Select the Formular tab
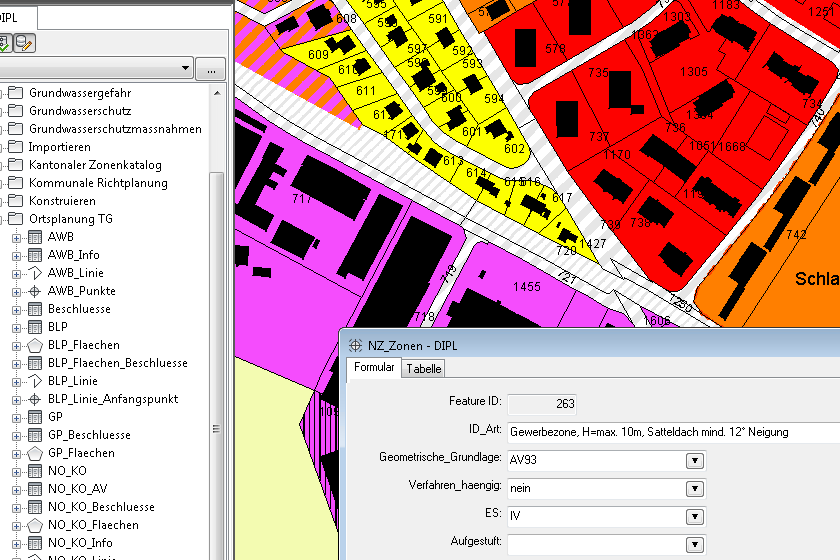The height and width of the screenshot is (560, 840). tap(374, 368)
